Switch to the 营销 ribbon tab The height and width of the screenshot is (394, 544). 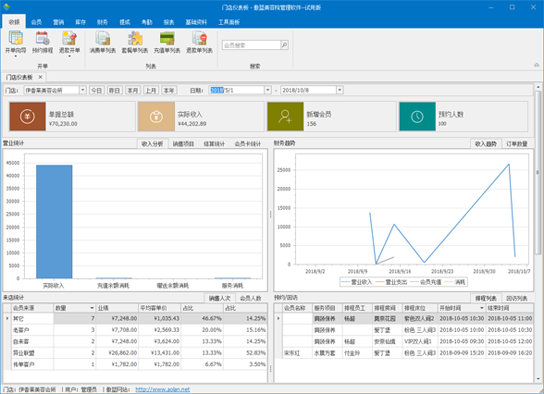pyautogui.click(x=58, y=22)
